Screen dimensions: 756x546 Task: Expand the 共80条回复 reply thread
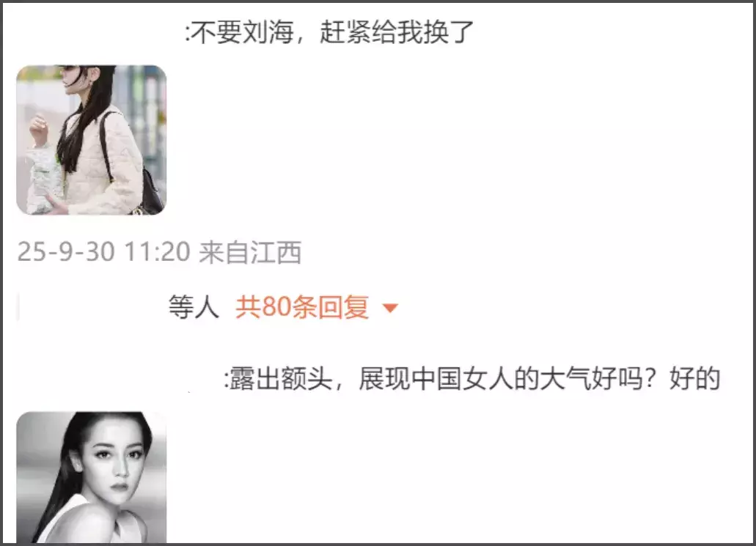click(302, 307)
